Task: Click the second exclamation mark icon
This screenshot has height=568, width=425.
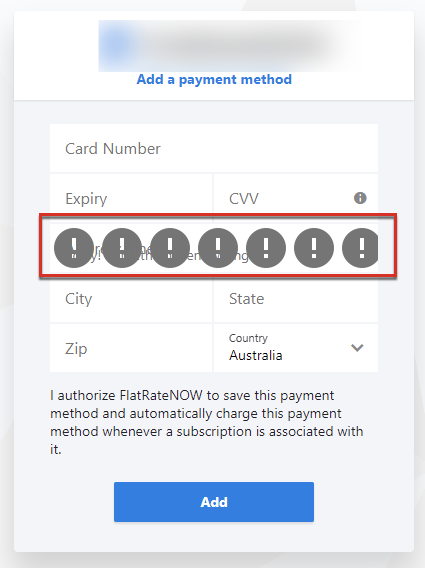Action: (x=122, y=248)
